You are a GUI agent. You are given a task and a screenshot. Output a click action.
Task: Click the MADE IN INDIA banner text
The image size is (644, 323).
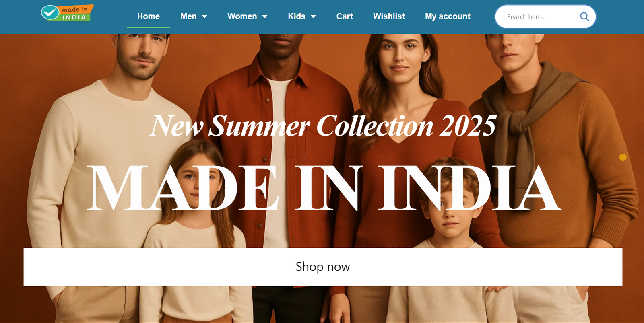point(324,188)
